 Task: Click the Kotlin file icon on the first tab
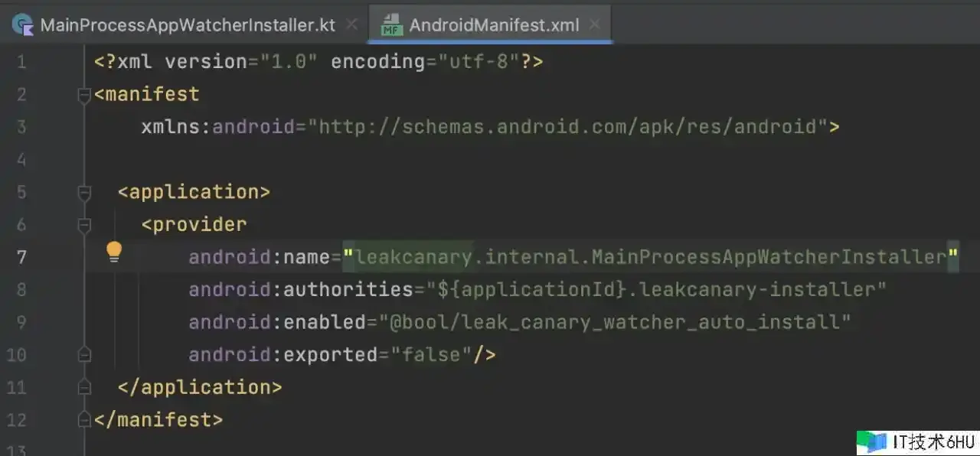tap(23, 25)
